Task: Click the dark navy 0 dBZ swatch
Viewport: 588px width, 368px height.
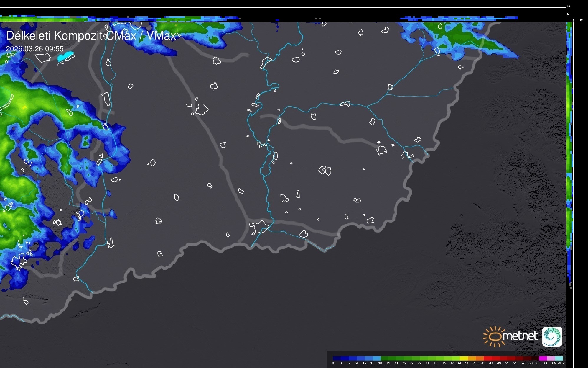Action: 337,358
